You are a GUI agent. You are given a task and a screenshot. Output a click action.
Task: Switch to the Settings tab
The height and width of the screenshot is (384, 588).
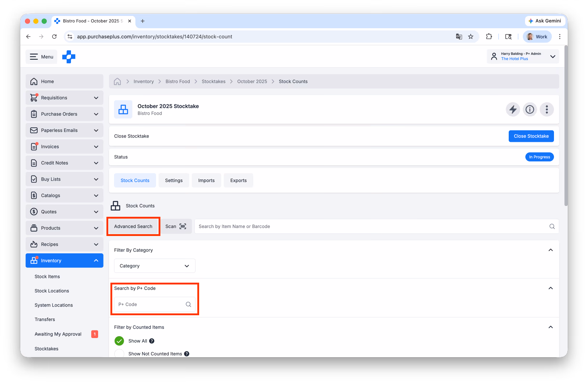(x=174, y=181)
